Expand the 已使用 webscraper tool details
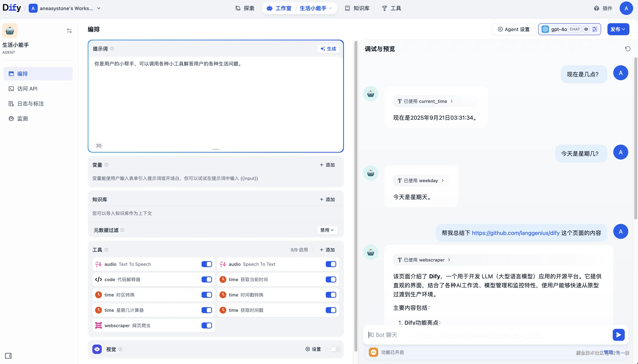Screen dimensions: 638x364 tap(424, 260)
